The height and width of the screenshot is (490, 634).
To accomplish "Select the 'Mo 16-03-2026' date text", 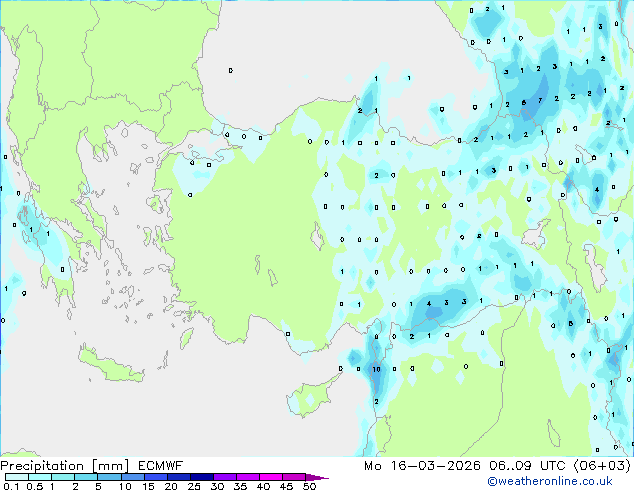I will 422,466.
